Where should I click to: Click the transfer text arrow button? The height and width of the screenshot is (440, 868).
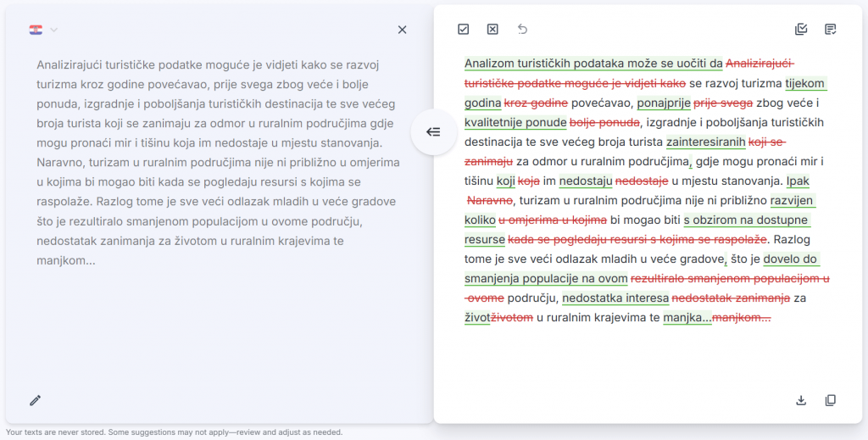click(x=433, y=132)
